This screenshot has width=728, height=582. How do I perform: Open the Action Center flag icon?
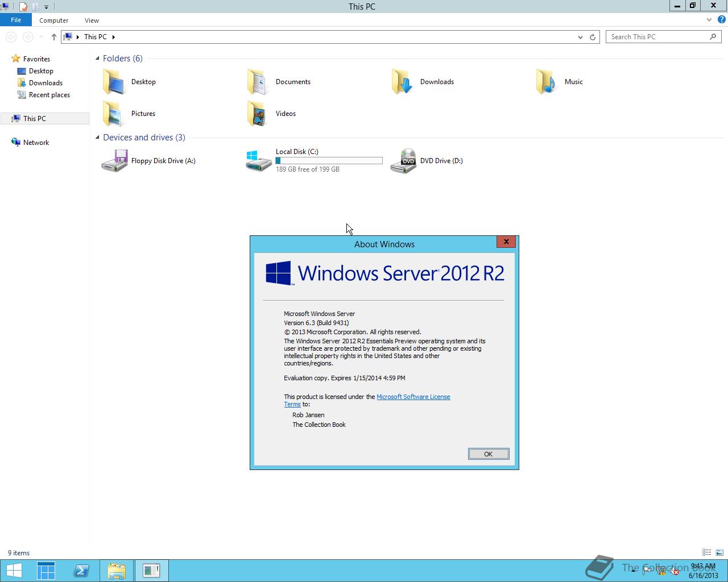tap(648, 571)
